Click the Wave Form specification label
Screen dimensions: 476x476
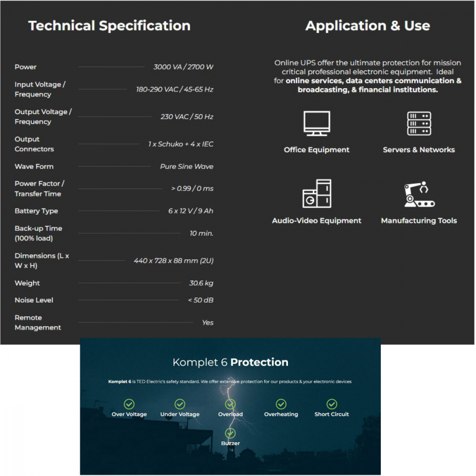point(34,167)
